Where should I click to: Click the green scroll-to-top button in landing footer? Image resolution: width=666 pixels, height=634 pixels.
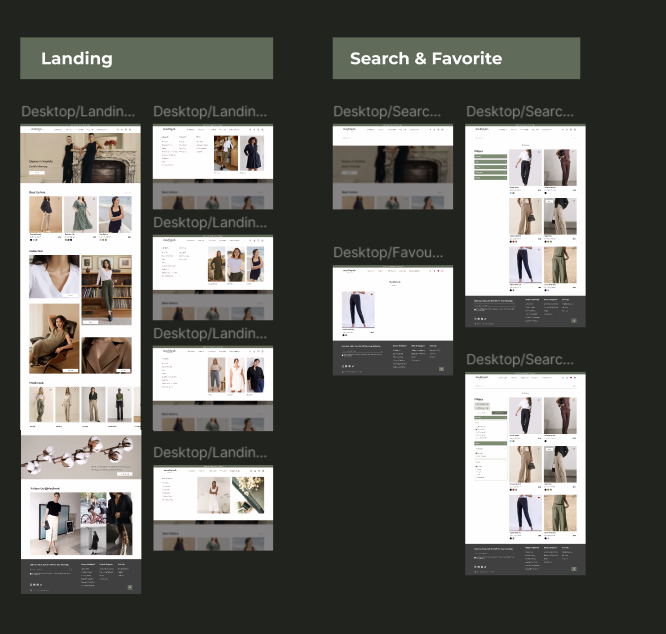coord(130,587)
